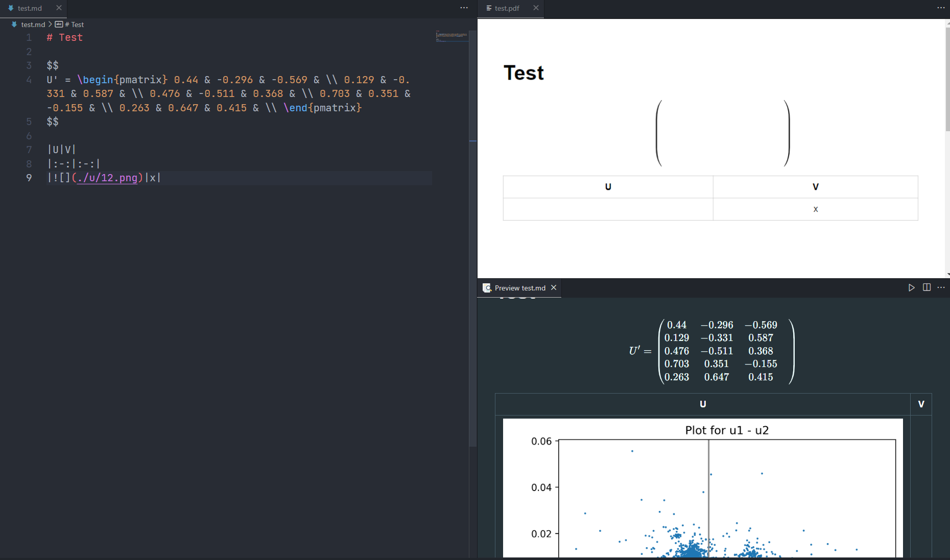Expand the breadcrumb chevron after test.md
The height and width of the screenshot is (560, 950).
click(x=50, y=24)
